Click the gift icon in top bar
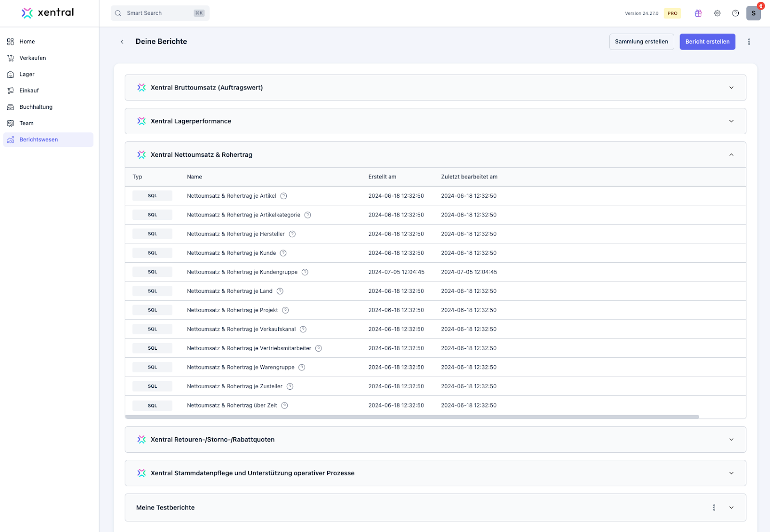 (x=698, y=13)
